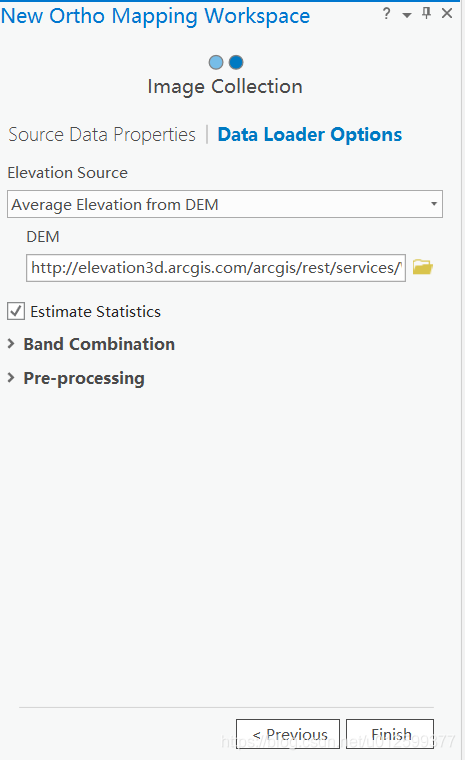Switch to Source Data Properties tab
This screenshot has height=760, width=465.
[102, 134]
